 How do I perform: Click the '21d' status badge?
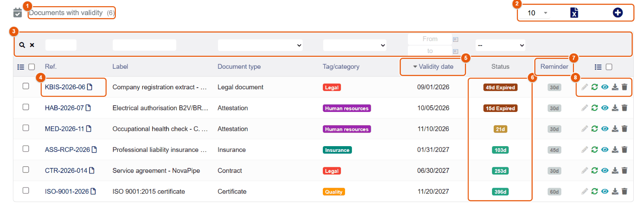(500, 129)
